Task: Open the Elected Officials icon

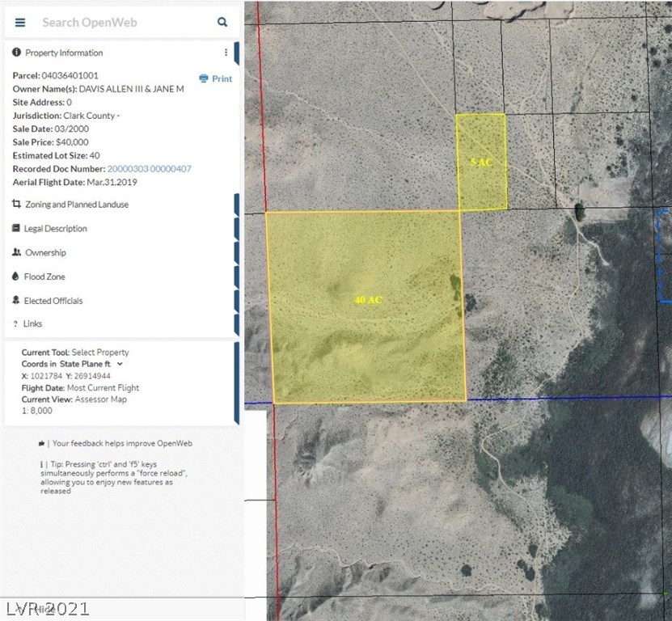Action: tap(15, 301)
